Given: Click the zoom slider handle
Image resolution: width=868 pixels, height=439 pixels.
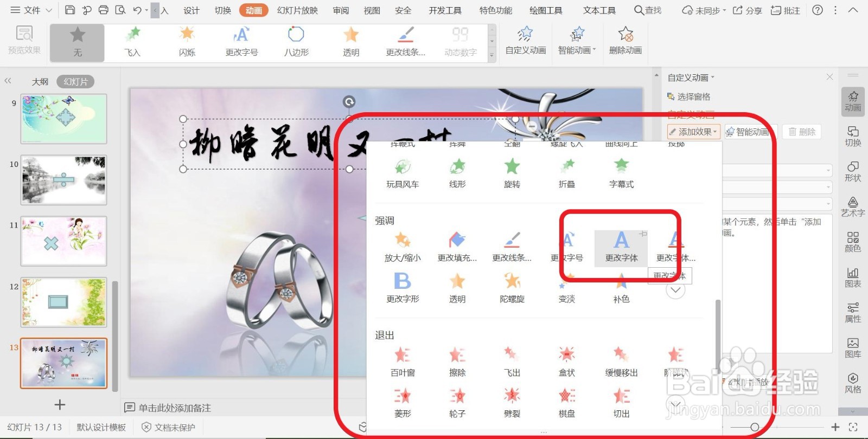Looking at the screenshot, I should [754, 428].
